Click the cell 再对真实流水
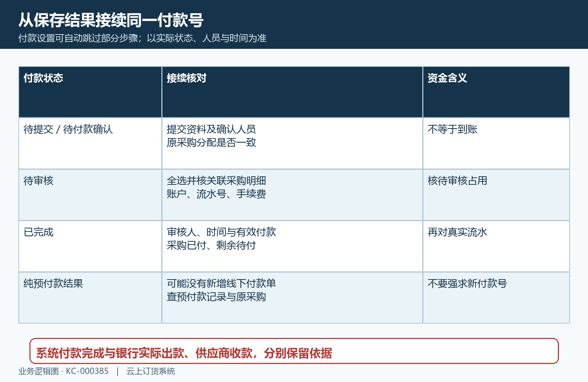The image size is (588, 382). [x=496, y=246]
